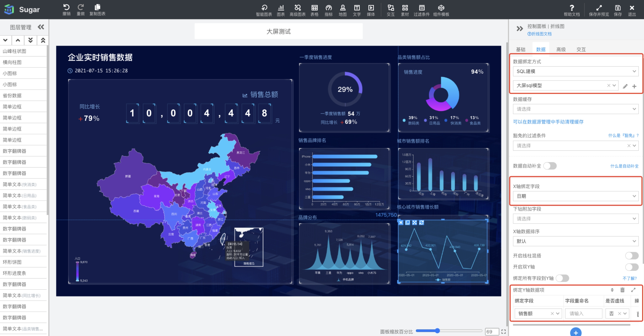Screen dimensions: 644x336
Task: Collapse the 图层管理 layer panel
Action: pyautogui.click(x=41, y=27)
